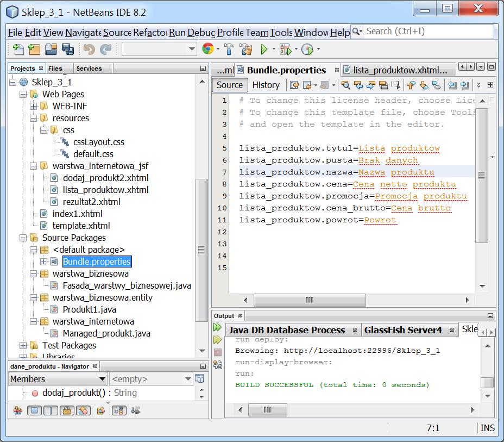Toggle Show Static Members filter in Navigator

tap(51, 410)
